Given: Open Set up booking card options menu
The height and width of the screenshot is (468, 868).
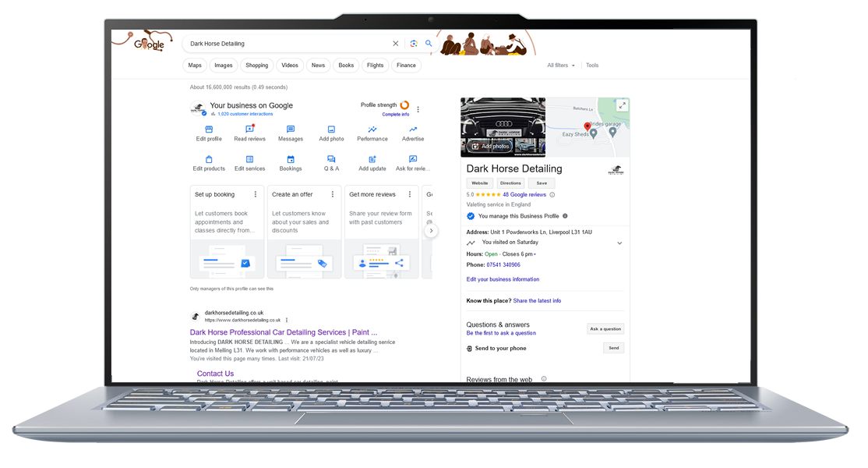Looking at the screenshot, I should pyautogui.click(x=256, y=194).
